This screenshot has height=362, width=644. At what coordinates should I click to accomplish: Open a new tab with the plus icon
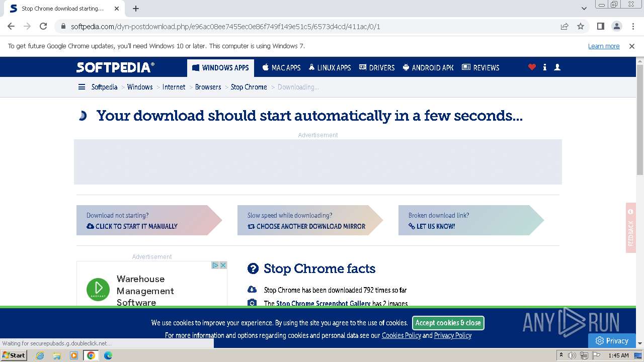point(136,9)
